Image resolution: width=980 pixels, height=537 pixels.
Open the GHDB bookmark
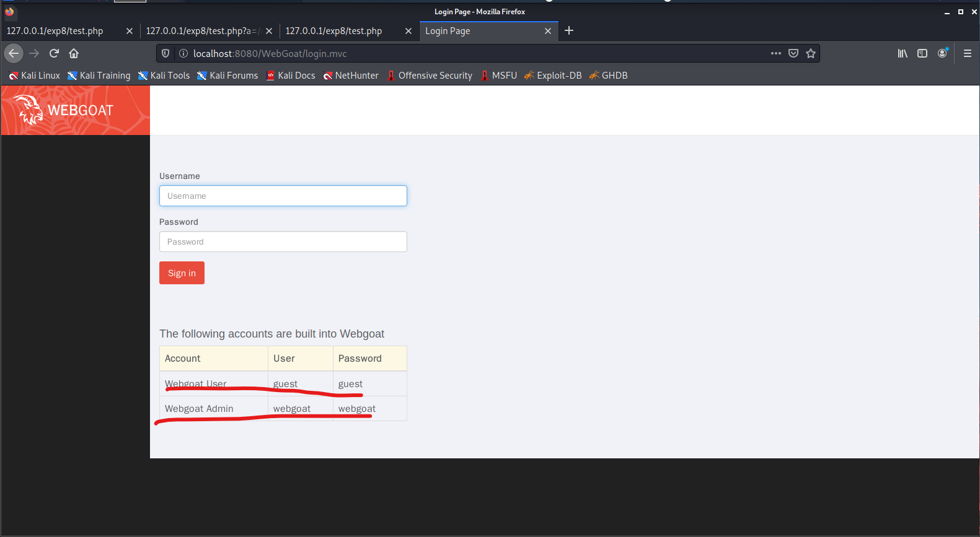pyautogui.click(x=608, y=76)
